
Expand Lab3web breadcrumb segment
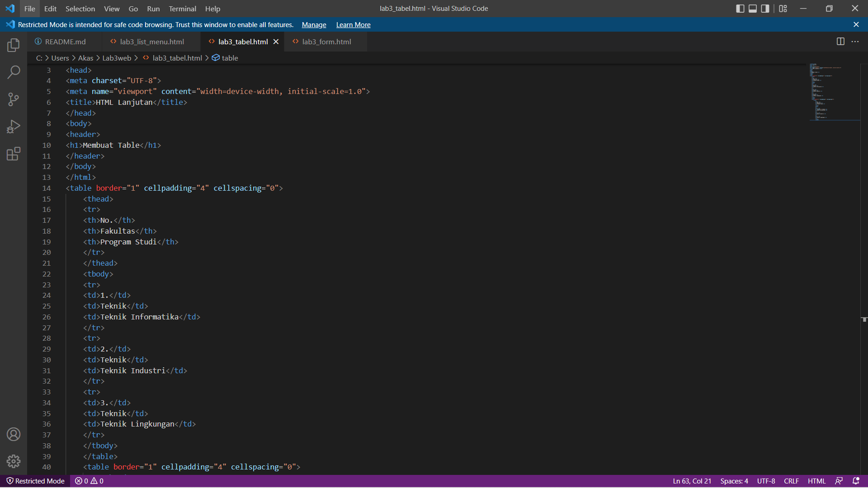pos(117,58)
